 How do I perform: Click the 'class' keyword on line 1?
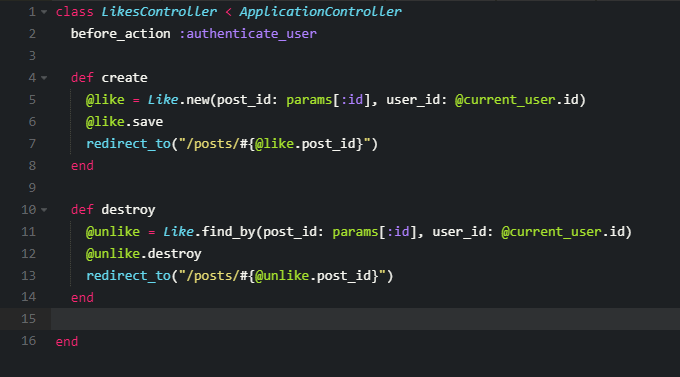75,12
